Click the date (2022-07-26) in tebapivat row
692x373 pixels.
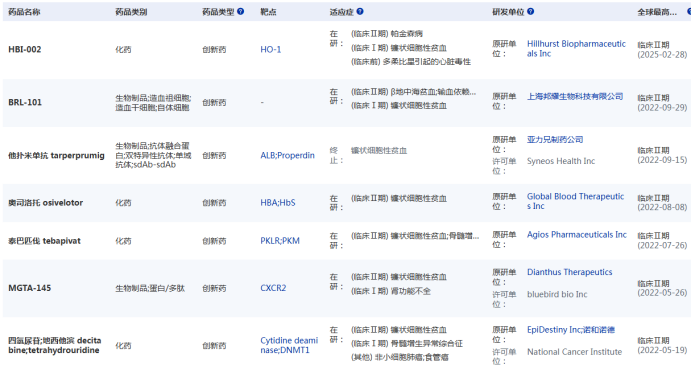(x=662, y=245)
